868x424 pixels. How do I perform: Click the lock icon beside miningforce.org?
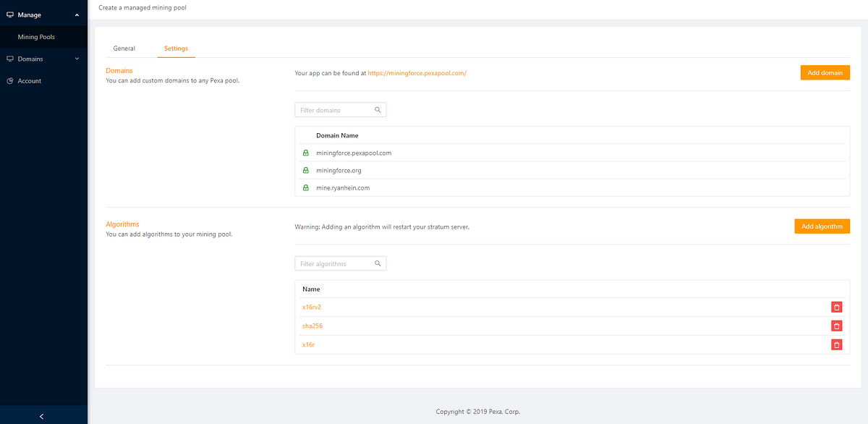305,171
